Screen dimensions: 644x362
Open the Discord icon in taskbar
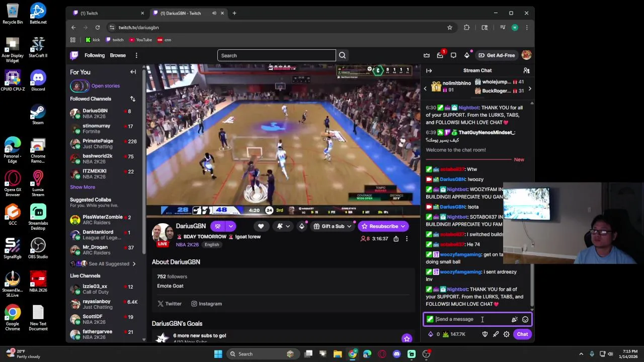(x=396, y=354)
